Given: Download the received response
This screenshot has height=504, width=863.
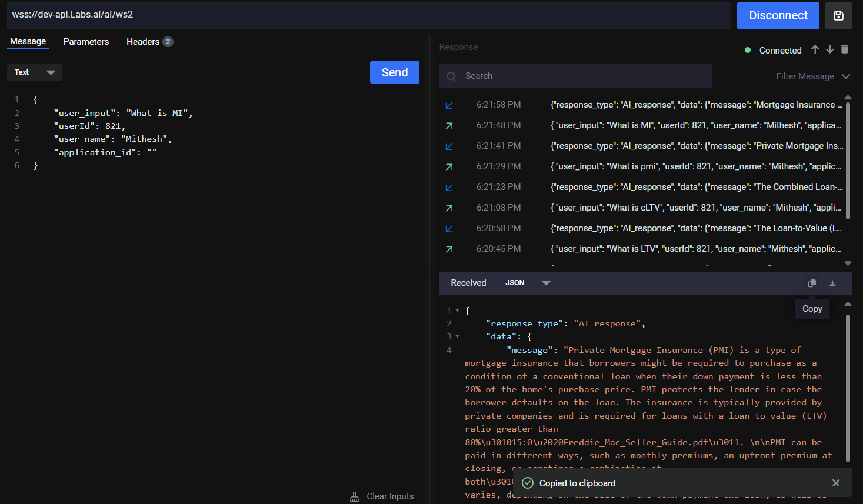Looking at the screenshot, I should pyautogui.click(x=832, y=283).
